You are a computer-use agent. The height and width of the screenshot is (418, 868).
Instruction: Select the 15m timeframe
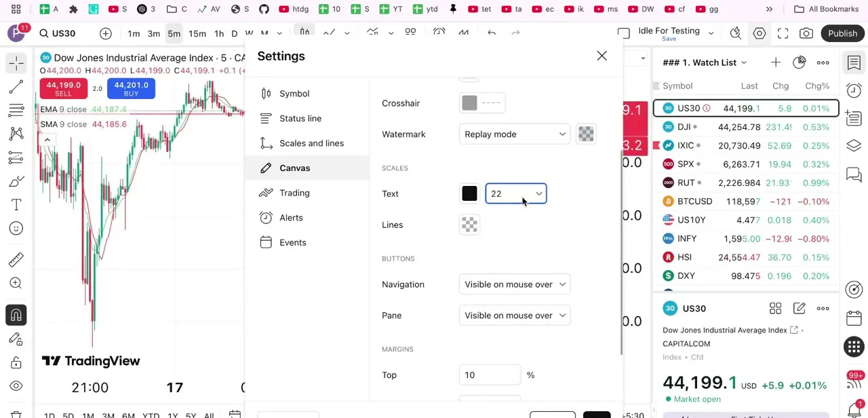click(x=197, y=34)
